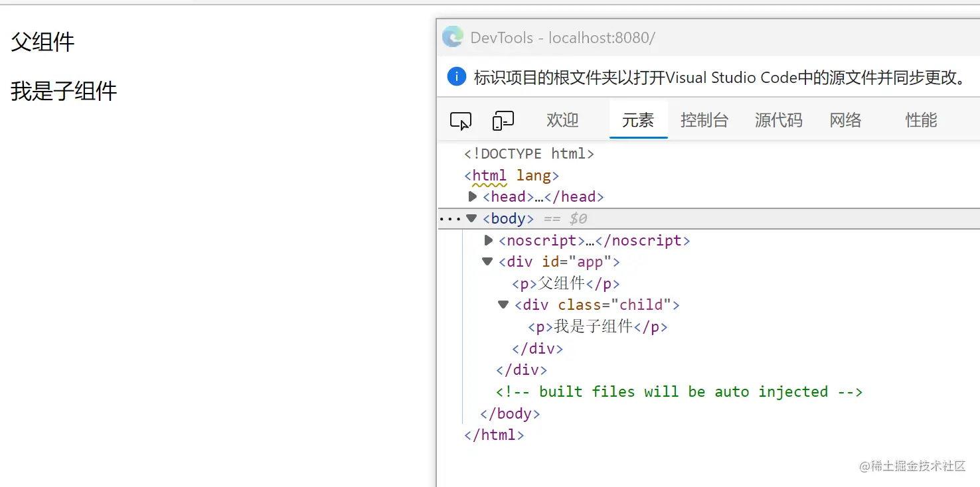Viewport: 980px width, 487px height.
Task: Collapse the body element node
Action: (x=471, y=218)
